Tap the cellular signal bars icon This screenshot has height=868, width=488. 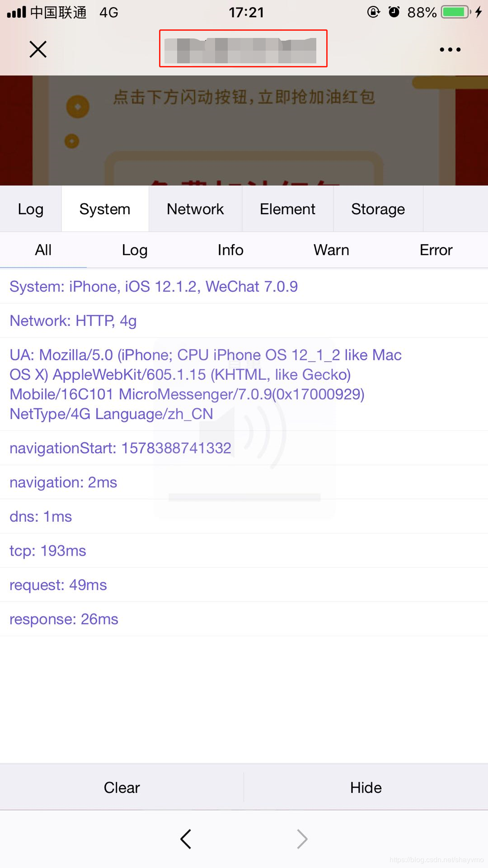(x=16, y=12)
